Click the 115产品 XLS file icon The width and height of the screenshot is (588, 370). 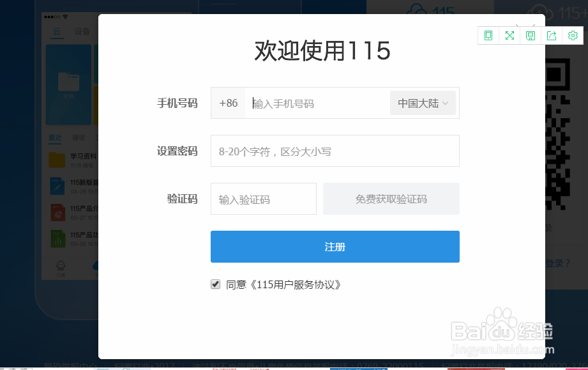pyautogui.click(x=57, y=238)
